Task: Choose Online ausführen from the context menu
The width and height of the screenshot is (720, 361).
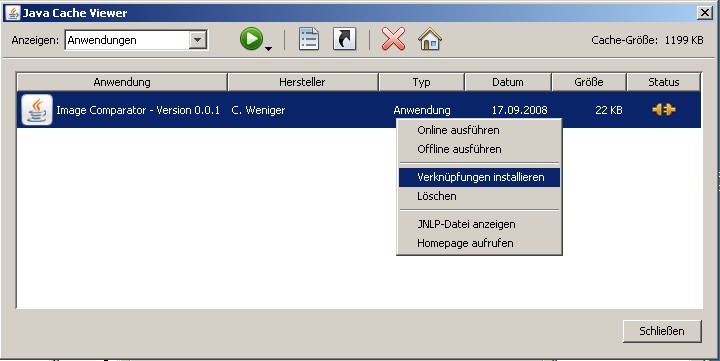Action: coord(479,130)
